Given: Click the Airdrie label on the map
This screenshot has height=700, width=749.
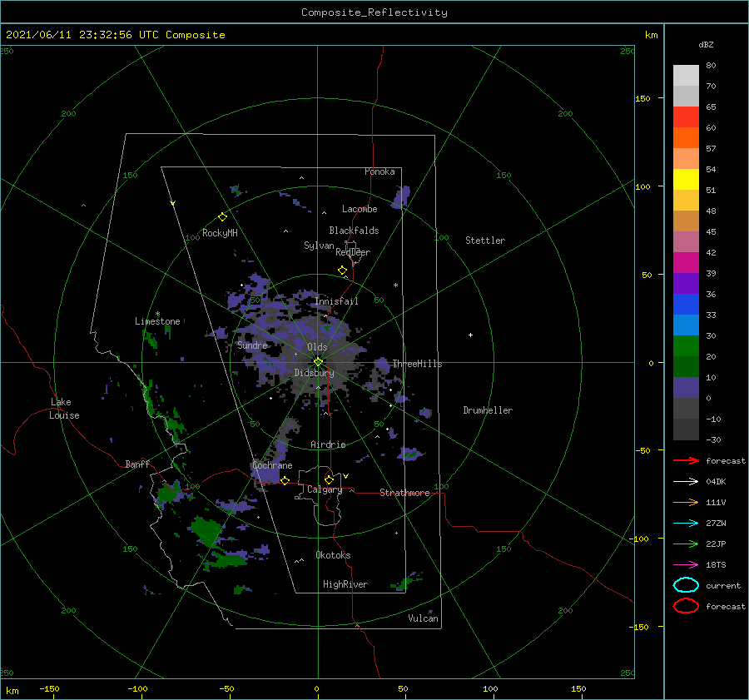Looking at the screenshot, I should [328, 444].
